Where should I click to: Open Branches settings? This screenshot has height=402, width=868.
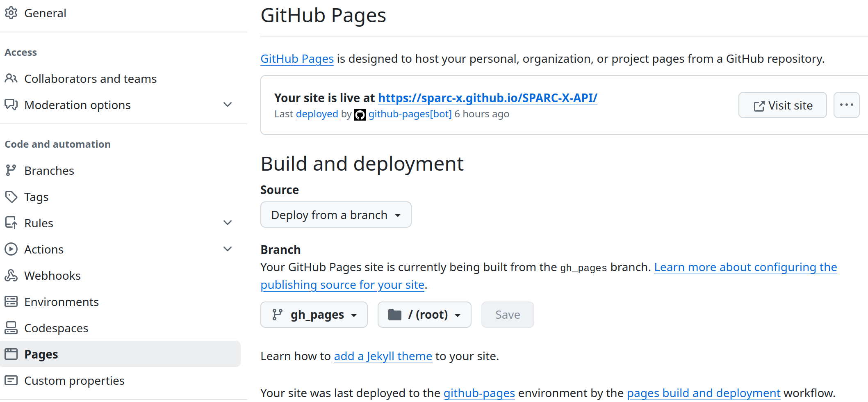[49, 170]
